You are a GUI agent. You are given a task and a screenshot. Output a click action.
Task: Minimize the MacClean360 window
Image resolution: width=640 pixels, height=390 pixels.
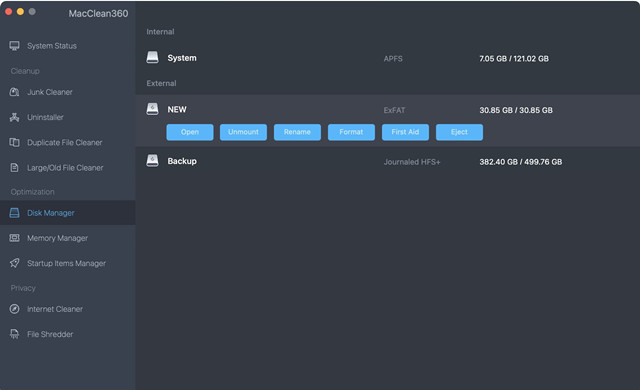pyautogui.click(x=20, y=12)
